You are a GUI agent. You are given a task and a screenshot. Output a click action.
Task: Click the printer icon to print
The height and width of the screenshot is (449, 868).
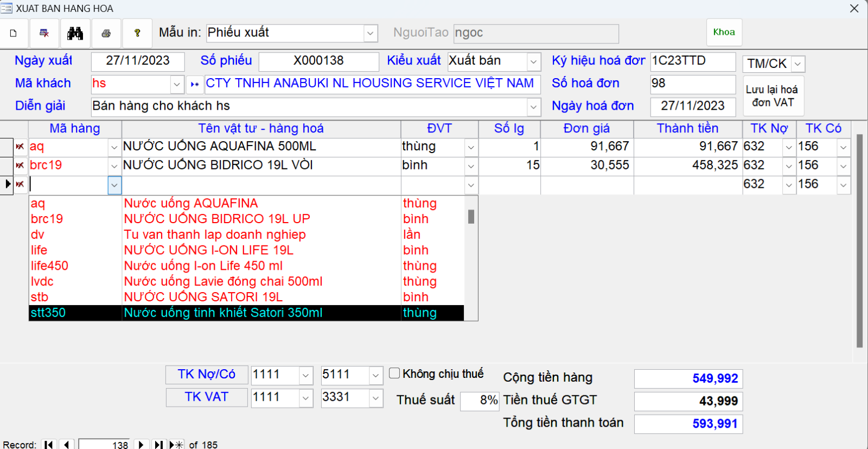tap(106, 33)
